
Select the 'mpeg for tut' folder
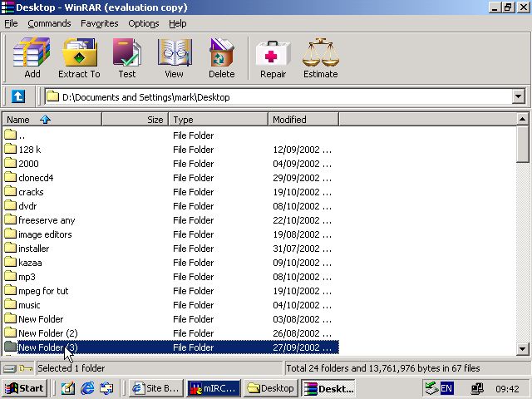[x=43, y=291]
